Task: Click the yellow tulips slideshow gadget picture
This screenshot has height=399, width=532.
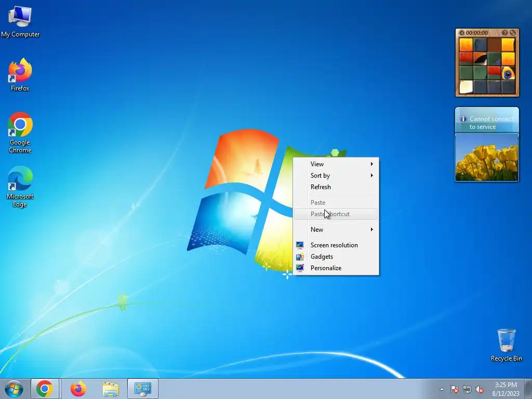Action: (x=487, y=157)
